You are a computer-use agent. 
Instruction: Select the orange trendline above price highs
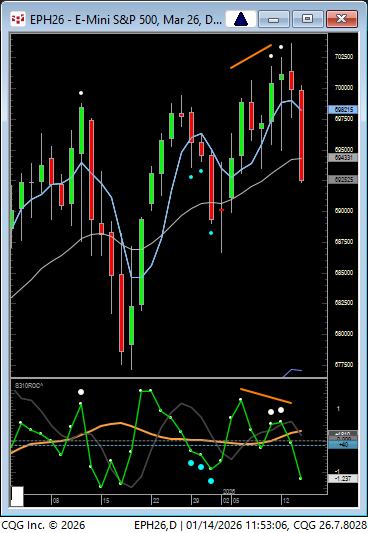tap(251, 56)
